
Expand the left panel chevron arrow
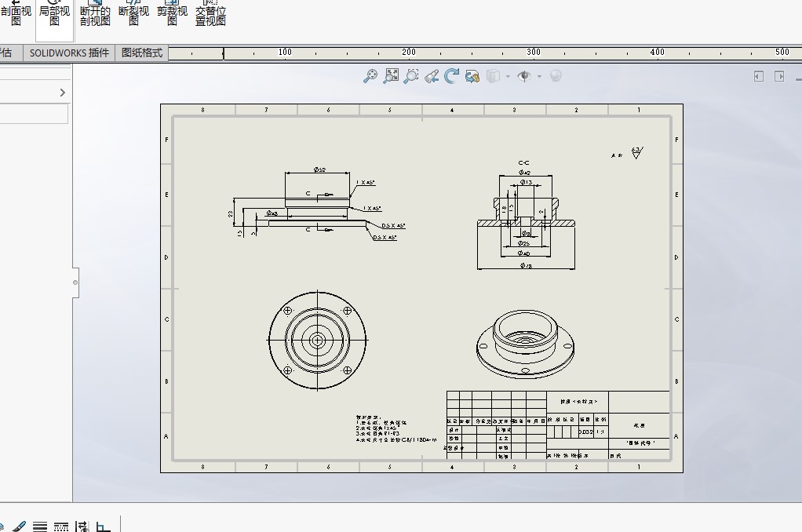(63, 93)
